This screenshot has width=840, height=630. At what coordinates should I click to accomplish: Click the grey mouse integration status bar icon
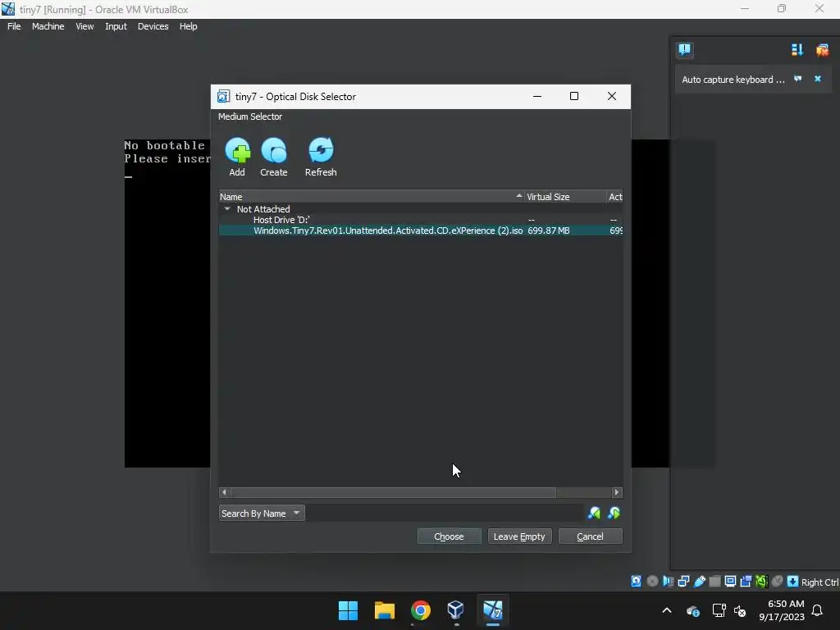tap(778, 582)
